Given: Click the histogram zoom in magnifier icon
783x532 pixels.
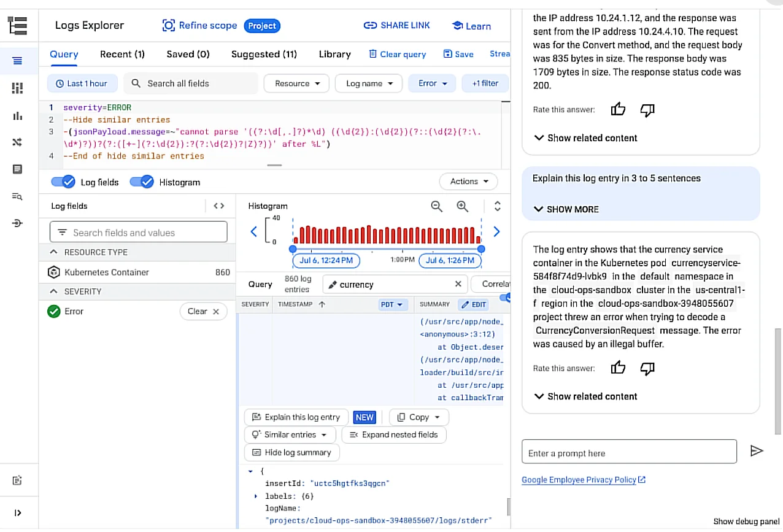Looking at the screenshot, I should pyautogui.click(x=463, y=206).
